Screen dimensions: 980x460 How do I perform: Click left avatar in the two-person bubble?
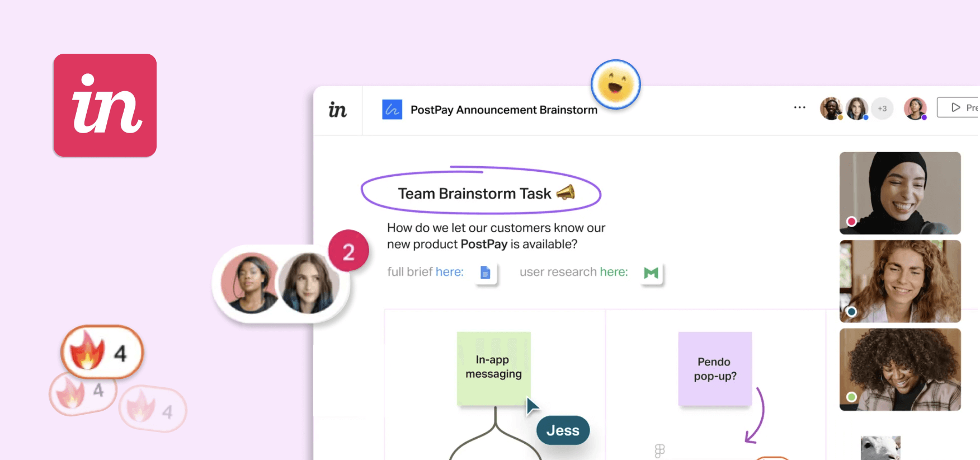pos(249,283)
